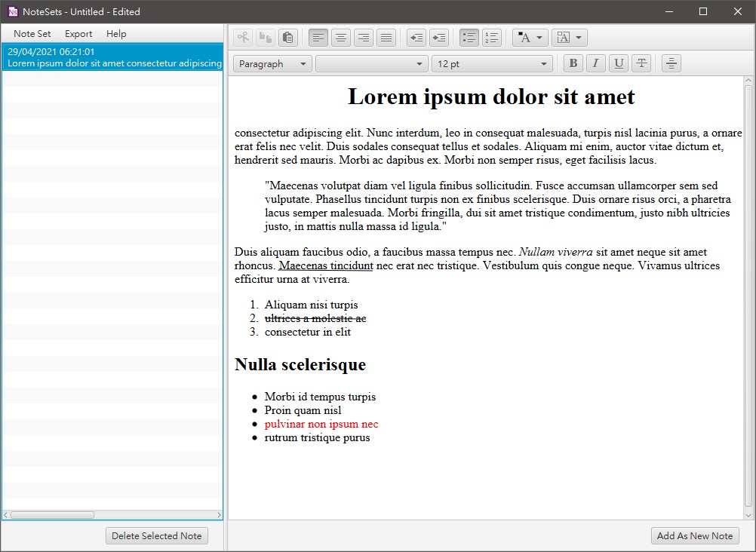The image size is (756, 552).
Task: Open the Paragraph style dropdown
Action: [272, 64]
